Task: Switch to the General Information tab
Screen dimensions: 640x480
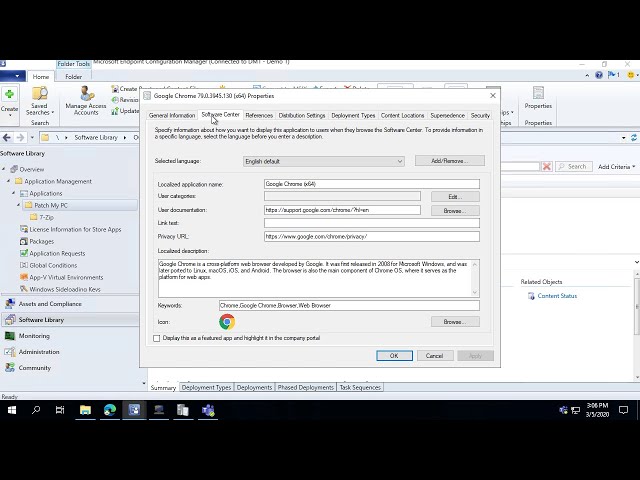Action: 172,116
